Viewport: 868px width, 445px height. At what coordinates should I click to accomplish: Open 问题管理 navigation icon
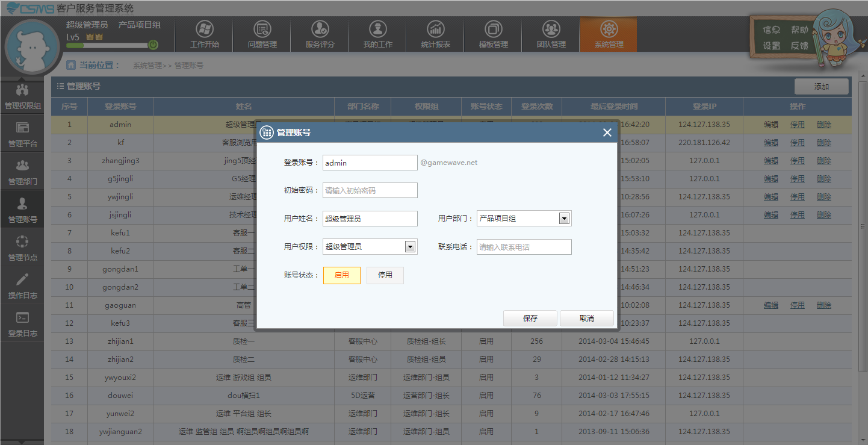[x=262, y=35]
